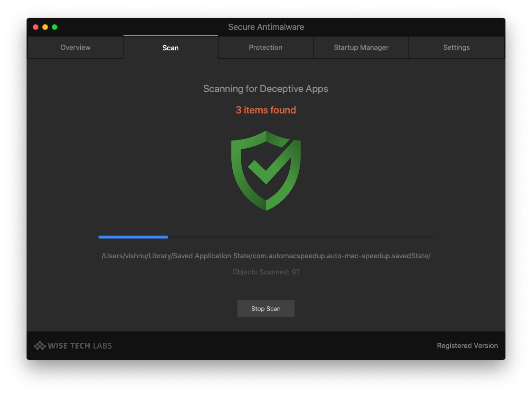This screenshot has width=532, height=395.
Task: Click the 'Scanning for Deceptive Apps' heading
Action: [x=266, y=89]
